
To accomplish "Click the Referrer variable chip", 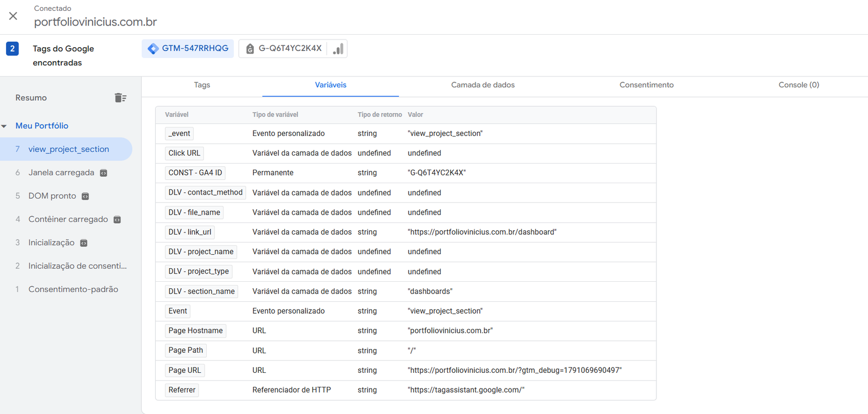I will click(x=182, y=390).
